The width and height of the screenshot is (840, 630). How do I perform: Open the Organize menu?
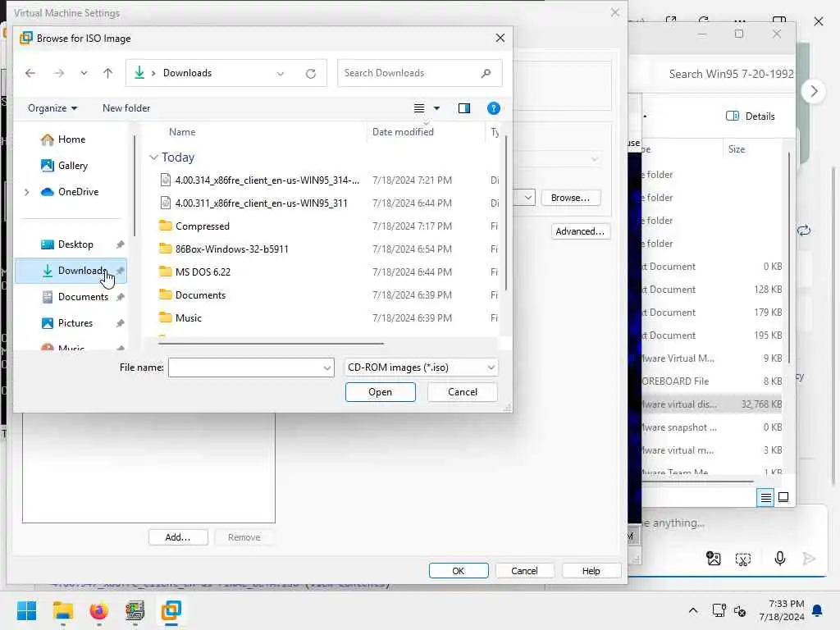[x=52, y=108]
